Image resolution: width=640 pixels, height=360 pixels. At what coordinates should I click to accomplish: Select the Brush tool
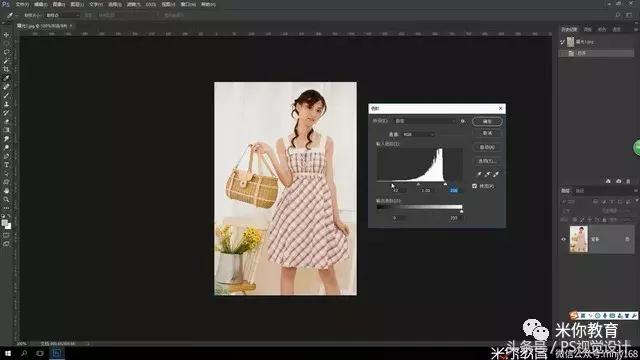[x=6, y=95]
